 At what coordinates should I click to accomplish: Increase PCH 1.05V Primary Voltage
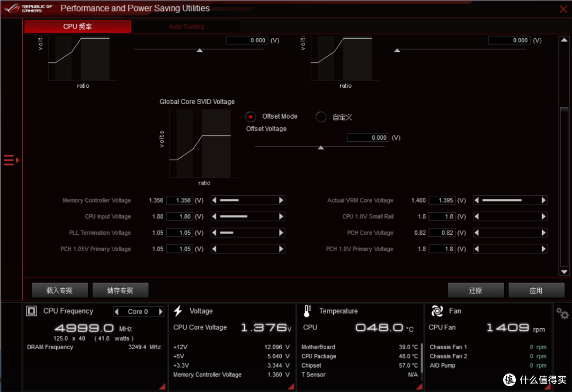[281, 249]
